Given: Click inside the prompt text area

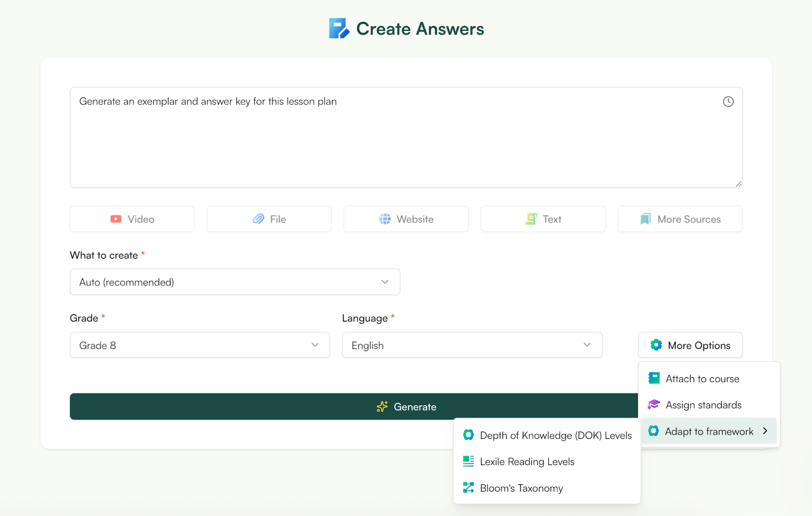Looking at the screenshot, I should 406,137.
